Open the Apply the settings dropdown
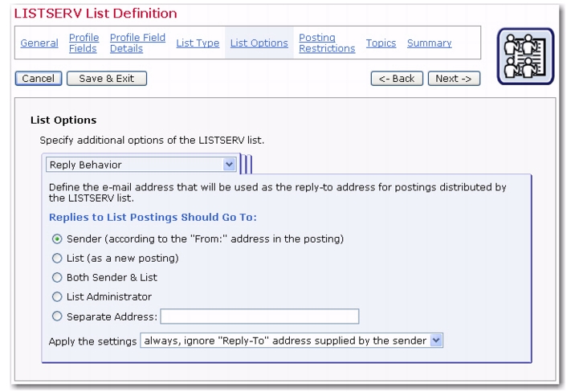 pos(292,341)
